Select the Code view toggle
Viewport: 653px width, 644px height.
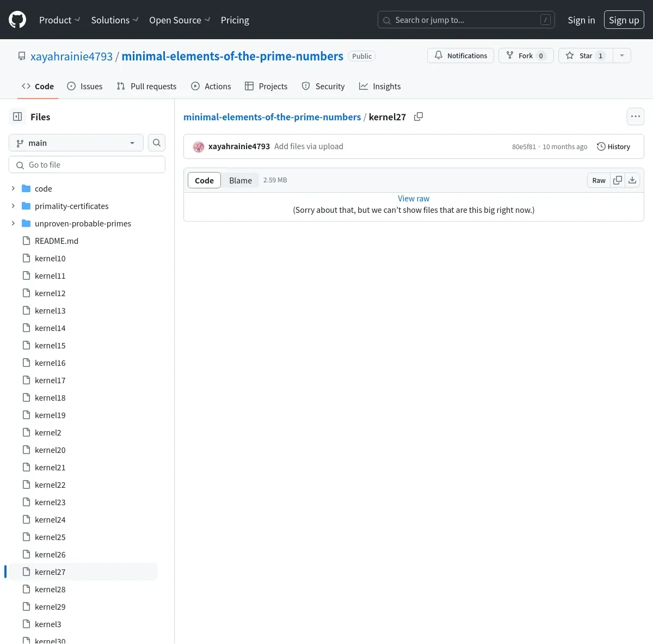[204, 180]
